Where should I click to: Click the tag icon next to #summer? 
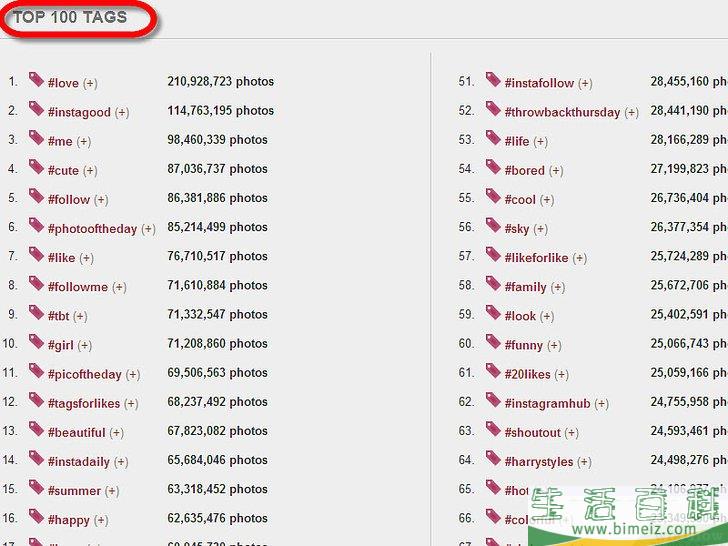tap(36, 487)
